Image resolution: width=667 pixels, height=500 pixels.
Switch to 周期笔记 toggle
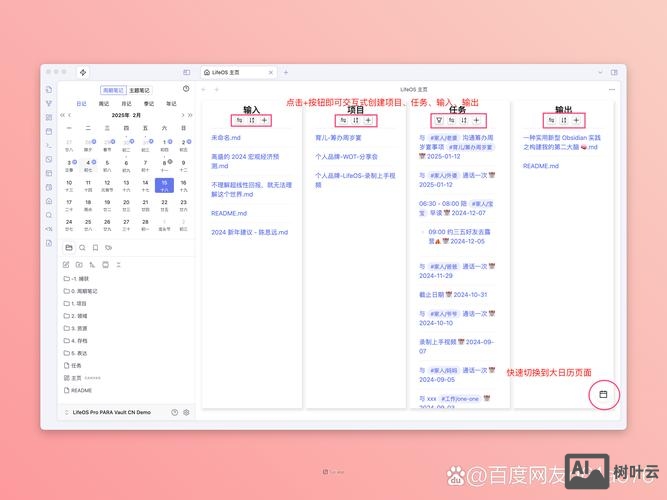[x=113, y=90]
